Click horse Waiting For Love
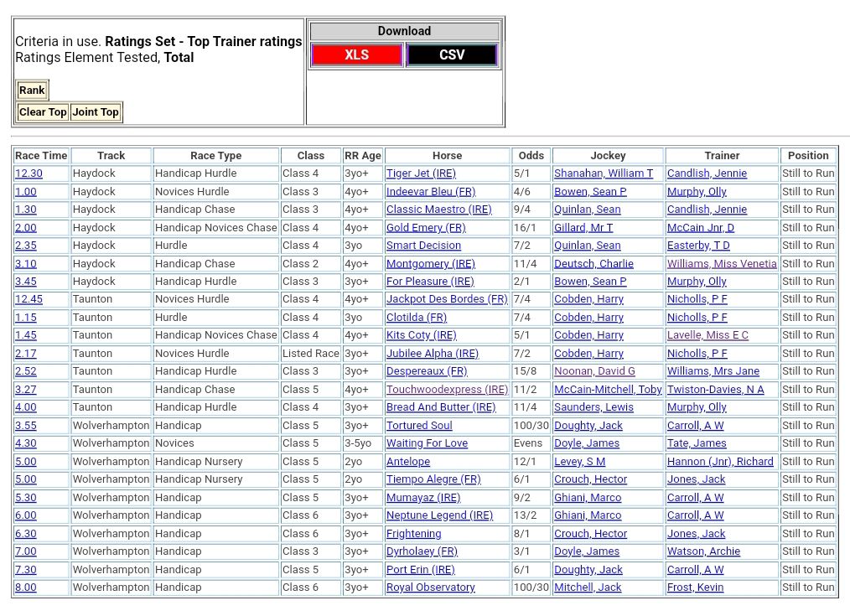The image size is (850, 616). tap(427, 443)
